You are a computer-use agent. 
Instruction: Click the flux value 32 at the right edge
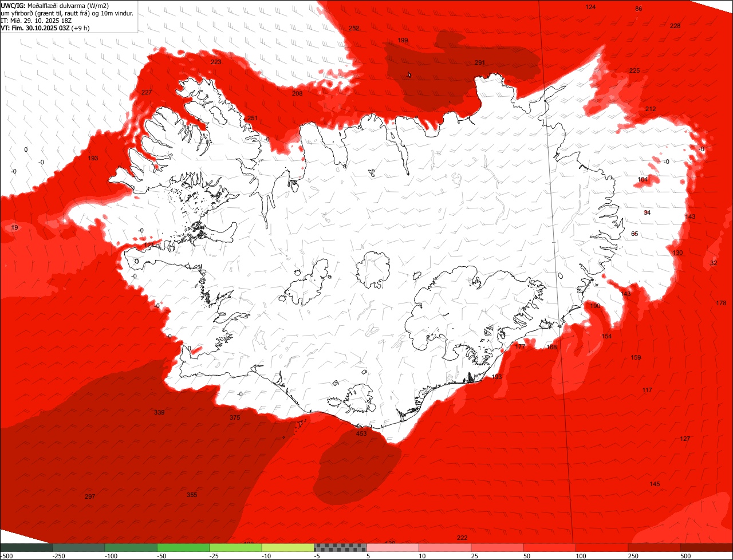tap(714, 263)
